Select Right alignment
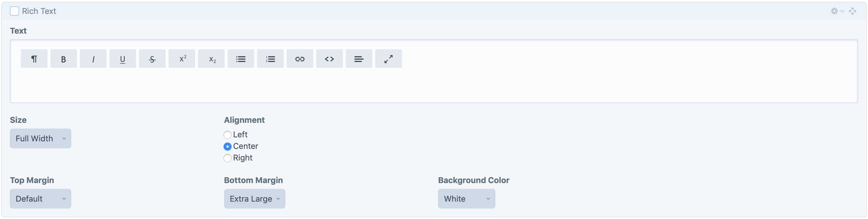Screen dimensions: 868x219 pos(228,158)
